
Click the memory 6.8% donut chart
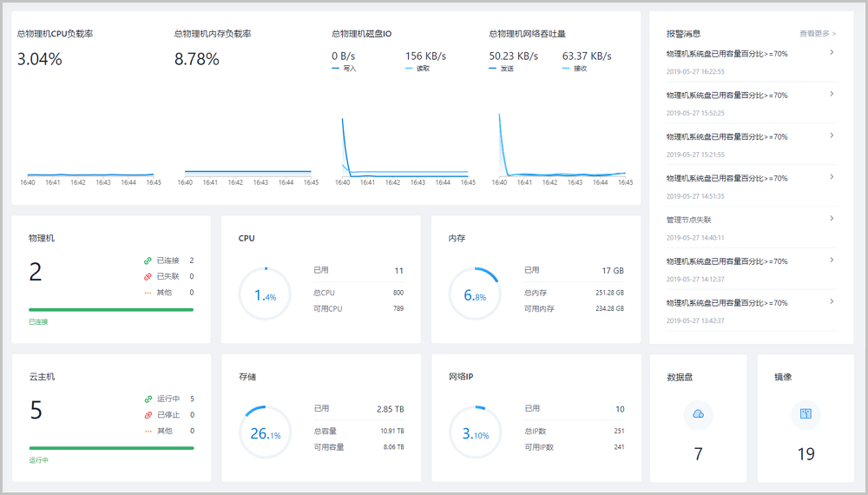(x=475, y=294)
